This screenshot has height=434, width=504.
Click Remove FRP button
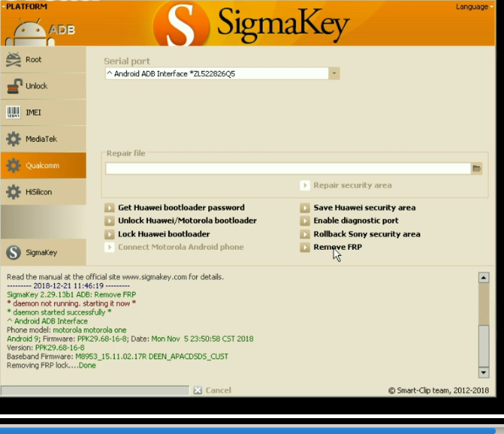point(337,248)
